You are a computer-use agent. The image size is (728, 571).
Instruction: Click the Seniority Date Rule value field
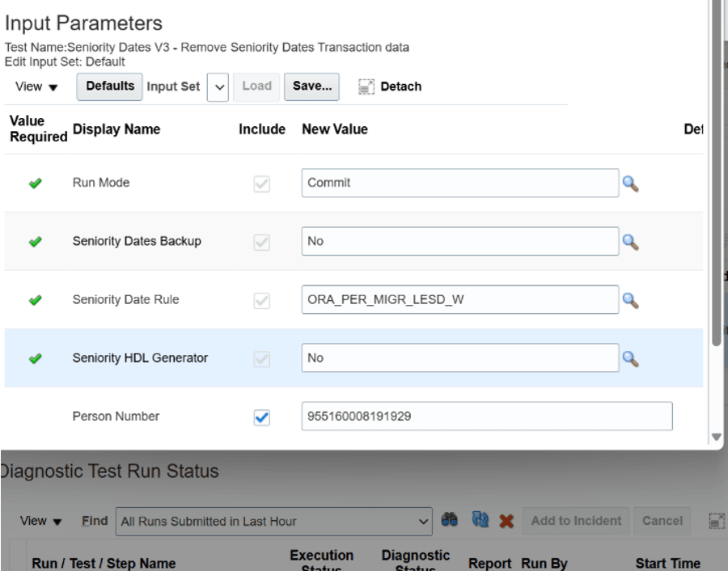(x=460, y=300)
